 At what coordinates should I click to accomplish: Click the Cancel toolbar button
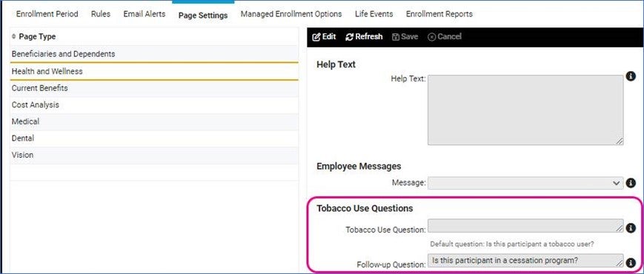click(445, 37)
